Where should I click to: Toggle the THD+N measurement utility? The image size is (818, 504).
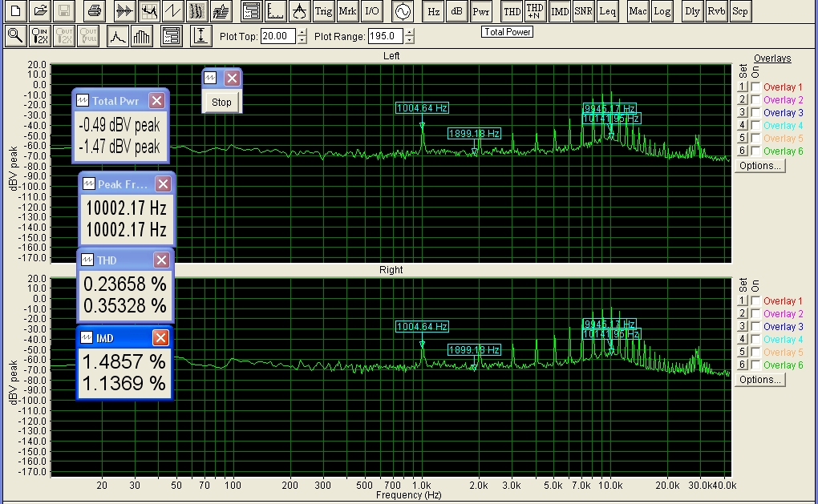(x=535, y=11)
